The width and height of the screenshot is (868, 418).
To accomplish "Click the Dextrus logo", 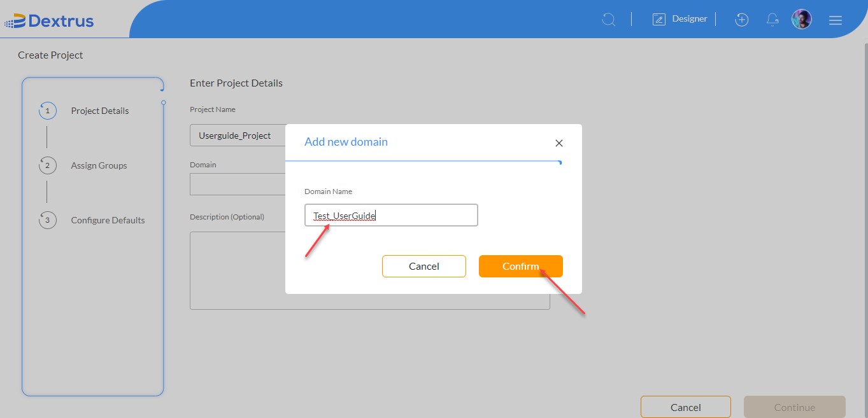I will [x=49, y=21].
